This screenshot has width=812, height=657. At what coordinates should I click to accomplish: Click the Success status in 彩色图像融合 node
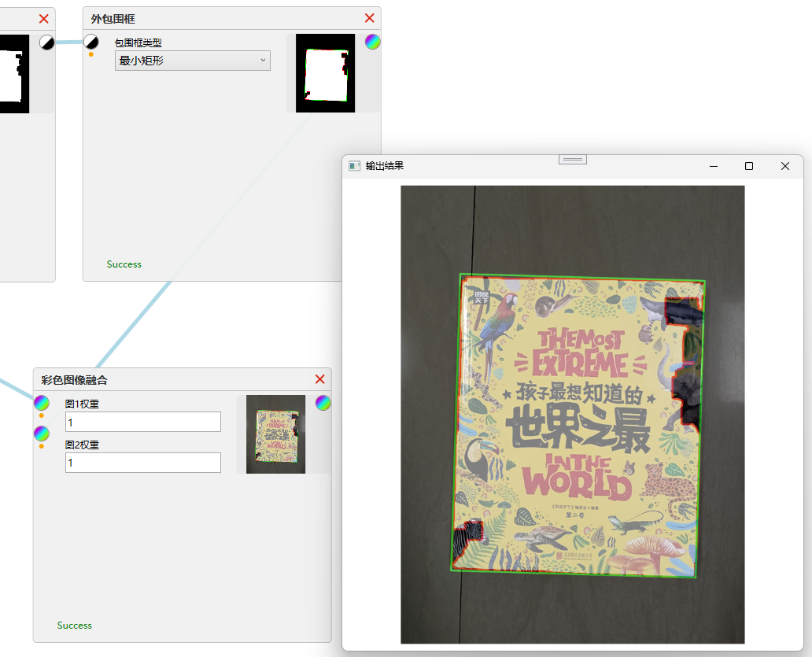(74, 626)
